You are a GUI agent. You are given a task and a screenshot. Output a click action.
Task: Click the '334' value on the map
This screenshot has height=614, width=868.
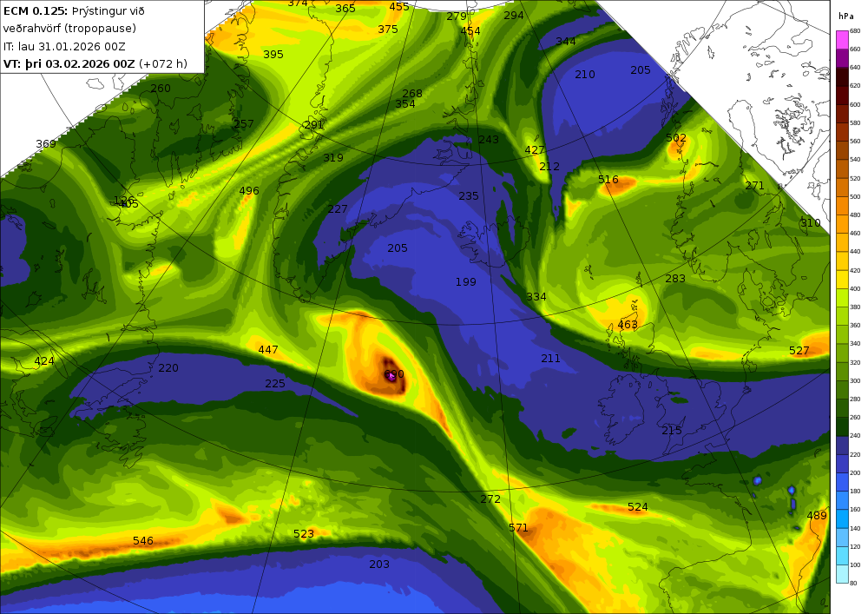pyautogui.click(x=536, y=297)
